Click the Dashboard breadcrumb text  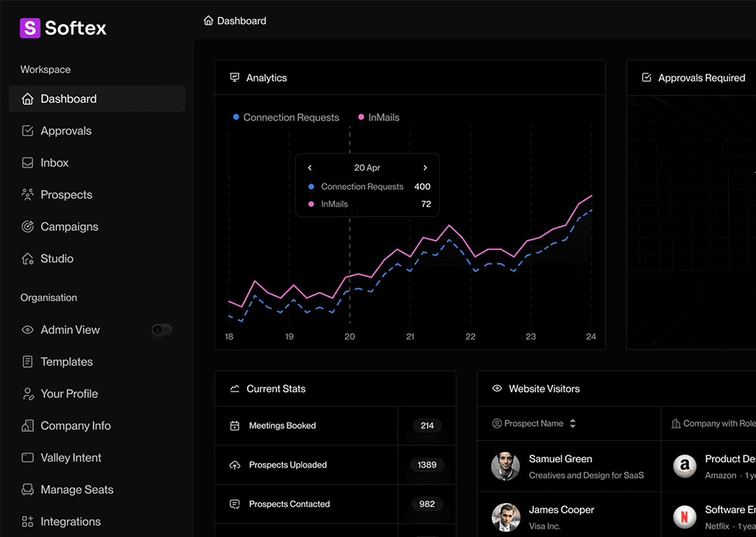pos(242,21)
